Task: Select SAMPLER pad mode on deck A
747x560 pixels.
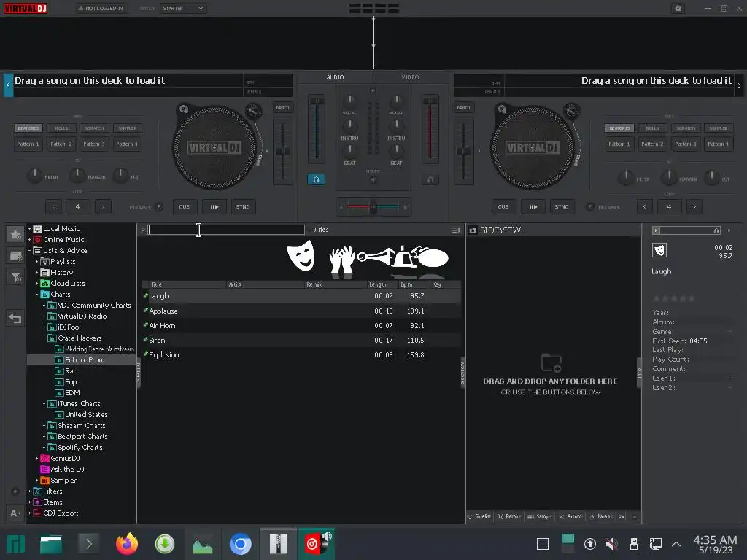Action: pos(127,128)
